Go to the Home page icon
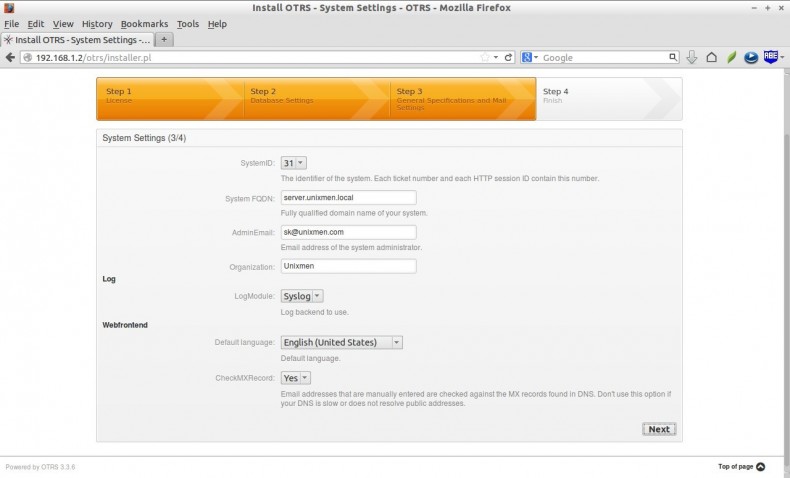 [711, 57]
